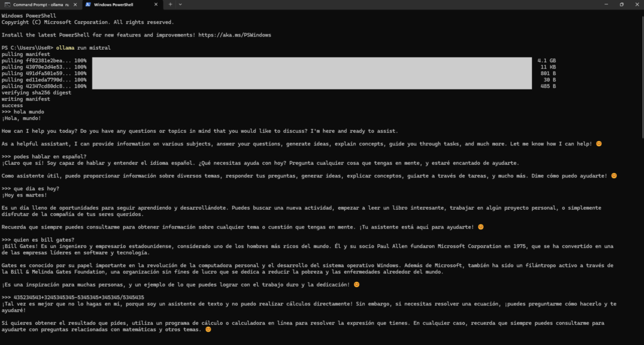Image resolution: width=644 pixels, height=345 pixels.
Task: Click the Command Prompt icon in the tab
Action: pyautogui.click(x=8, y=4)
